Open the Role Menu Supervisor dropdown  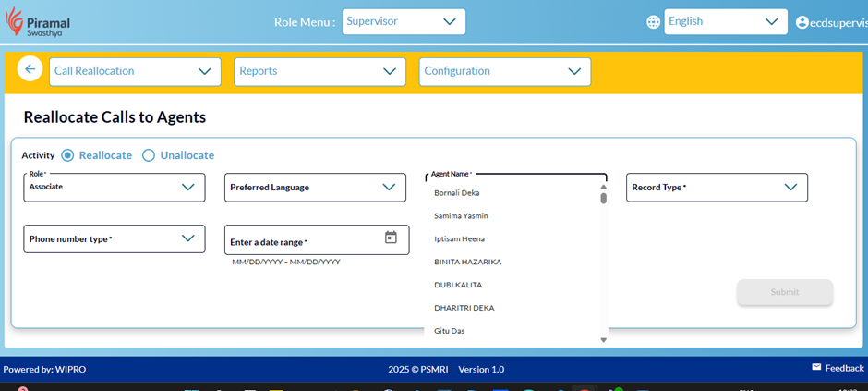tap(404, 21)
